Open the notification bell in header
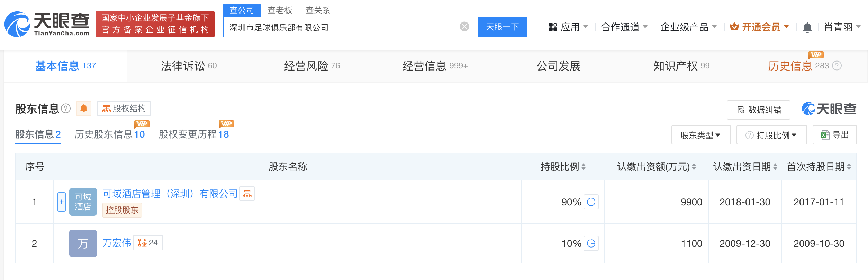This screenshot has height=280, width=868. coord(807,27)
